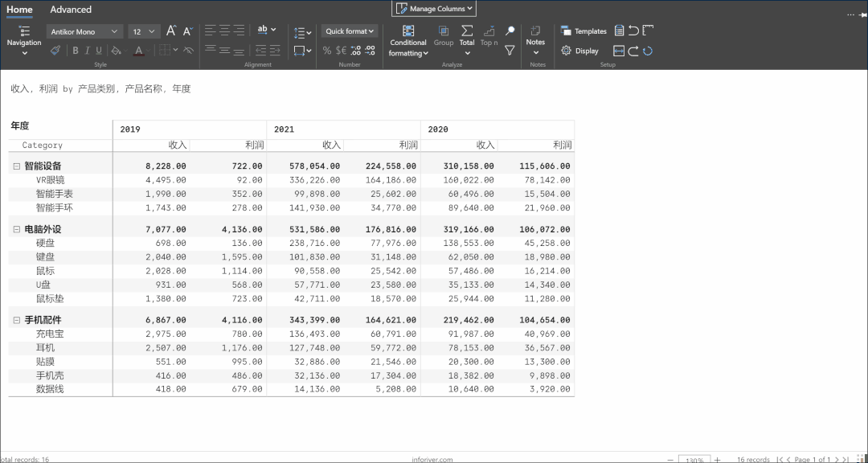Image resolution: width=868 pixels, height=463 pixels.
Task: Align content to top vertically
Action: pos(211,50)
